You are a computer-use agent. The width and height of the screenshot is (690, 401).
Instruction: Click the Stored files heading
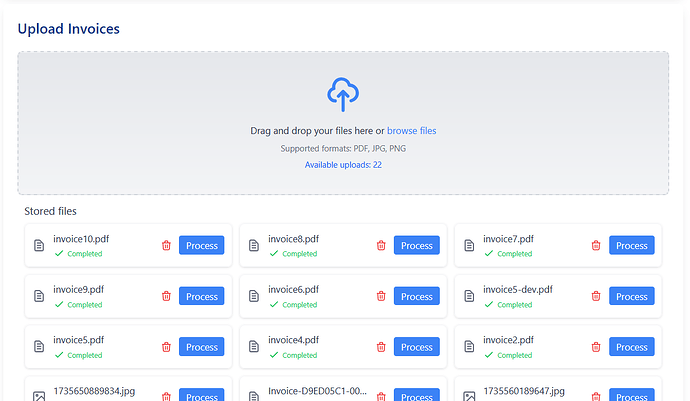pos(50,211)
